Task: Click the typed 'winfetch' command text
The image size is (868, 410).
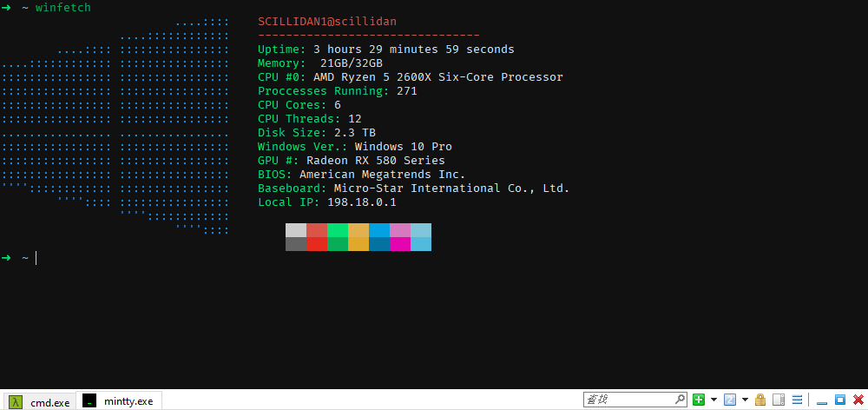Action: point(63,8)
